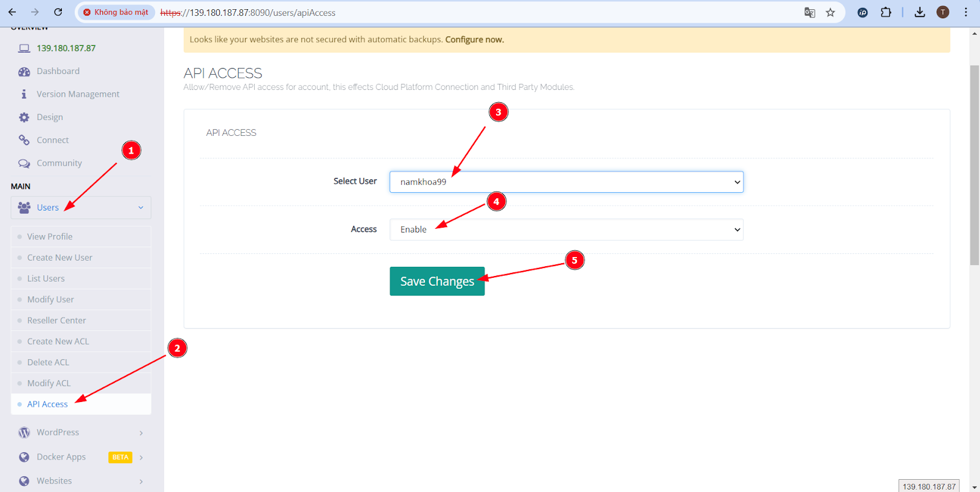Open Modify ACL page
Screen dimensions: 980x492
[81, 383]
